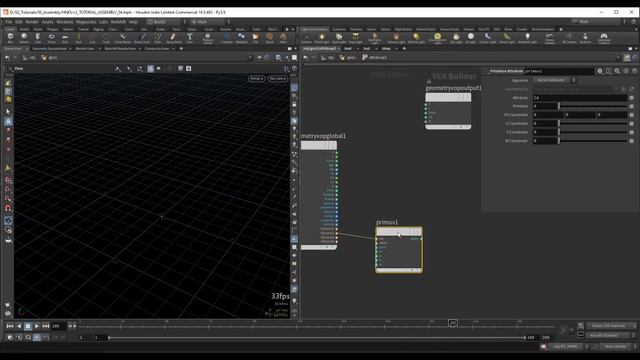
Task: Select the File shelf tool
Action: pyautogui.click(x=256, y=38)
